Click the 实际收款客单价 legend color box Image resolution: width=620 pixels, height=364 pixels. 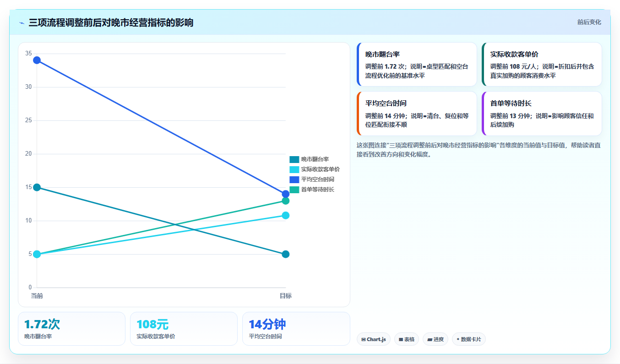[294, 169]
